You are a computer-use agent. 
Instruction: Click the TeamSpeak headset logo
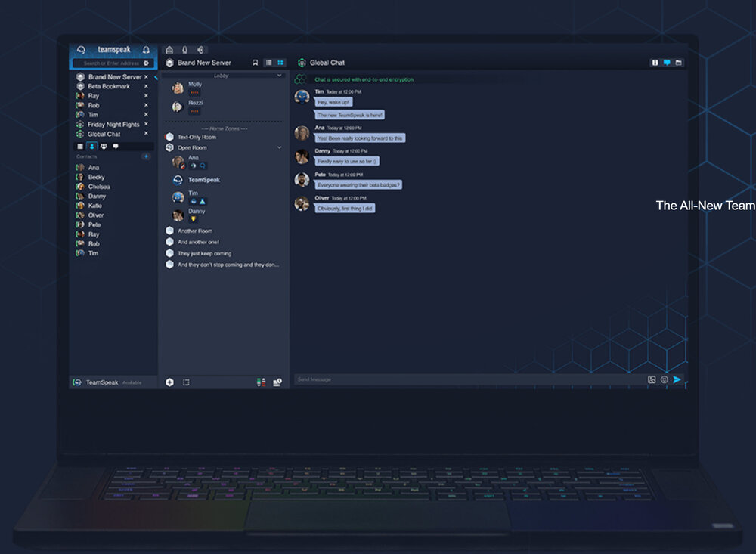tap(81, 50)
